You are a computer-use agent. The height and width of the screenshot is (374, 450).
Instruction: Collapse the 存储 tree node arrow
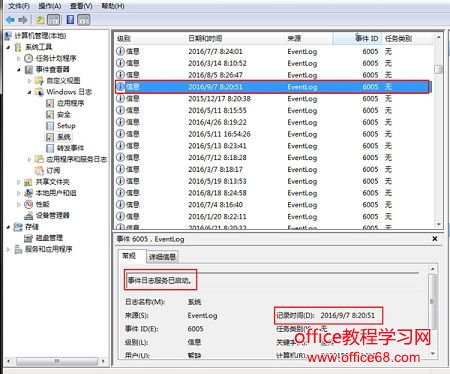coord(8,227)
